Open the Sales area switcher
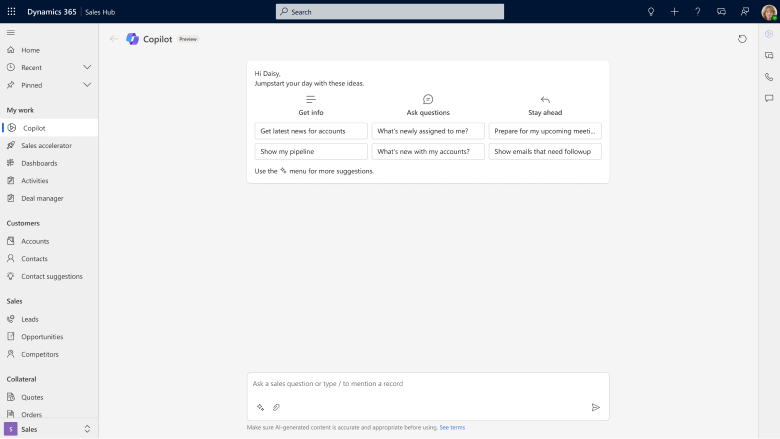Image resolution: width=780 pixels, height=439 pixels. tap(49, 429)
